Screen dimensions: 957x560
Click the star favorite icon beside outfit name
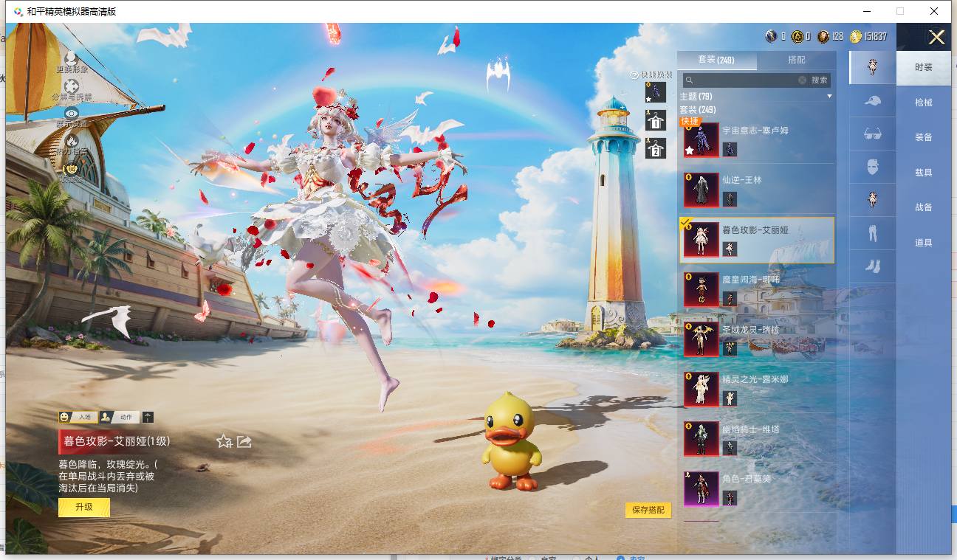point(224,441)
